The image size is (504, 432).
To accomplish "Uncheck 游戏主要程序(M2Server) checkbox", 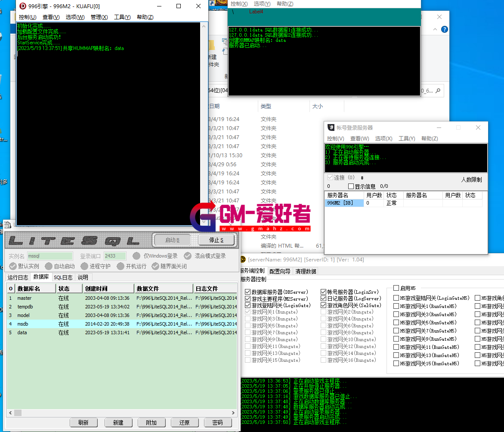I will click(x=247, y=298).
